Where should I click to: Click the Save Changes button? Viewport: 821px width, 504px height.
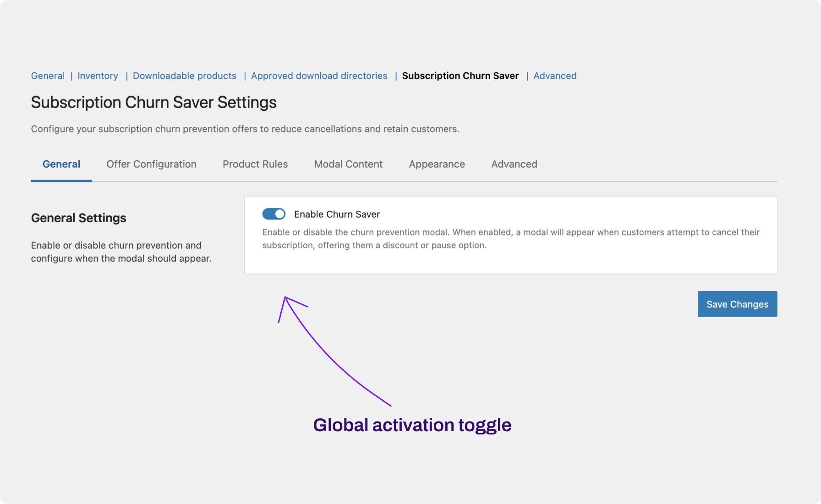737,304
